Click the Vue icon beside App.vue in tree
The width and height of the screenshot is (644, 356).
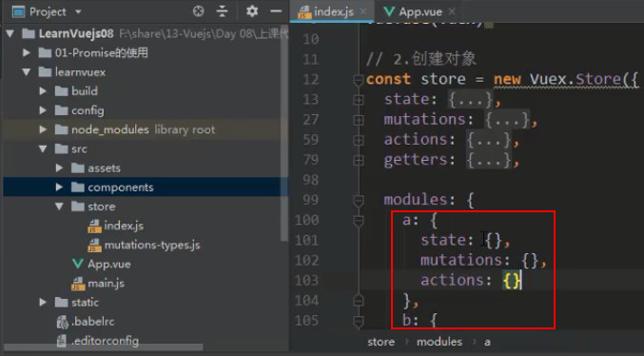(x=78, y=264)
